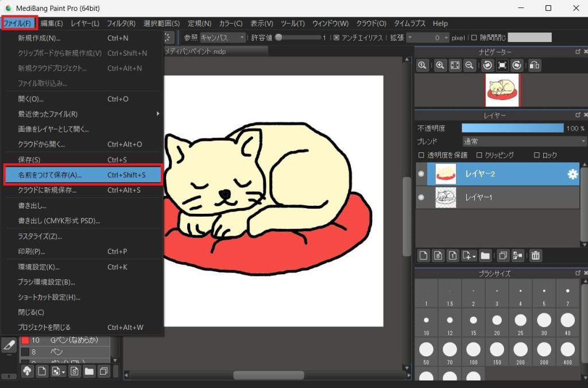Select brush size 1.5
The width and height of the screenshot is (588, 388).
(450, 293)
